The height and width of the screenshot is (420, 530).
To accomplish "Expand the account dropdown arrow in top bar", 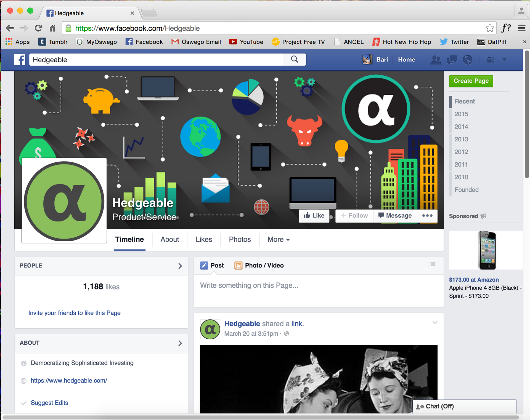I will pos(504,60).
